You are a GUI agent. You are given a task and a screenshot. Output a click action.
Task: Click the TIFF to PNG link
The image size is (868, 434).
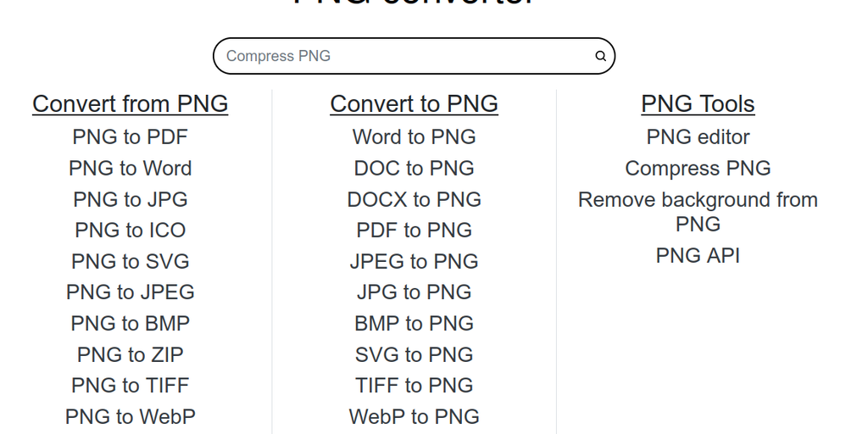414,386
